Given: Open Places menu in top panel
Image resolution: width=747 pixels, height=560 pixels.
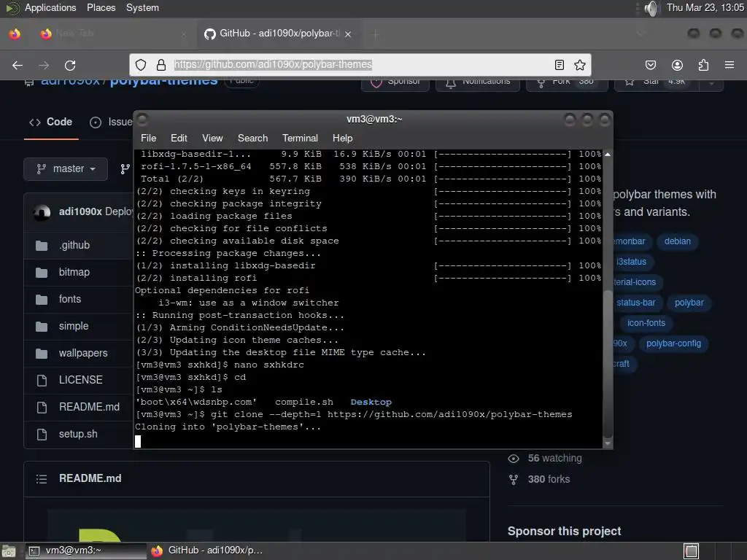Looking at the screenshot, I should pyautogui.click(x=101, y=7).
